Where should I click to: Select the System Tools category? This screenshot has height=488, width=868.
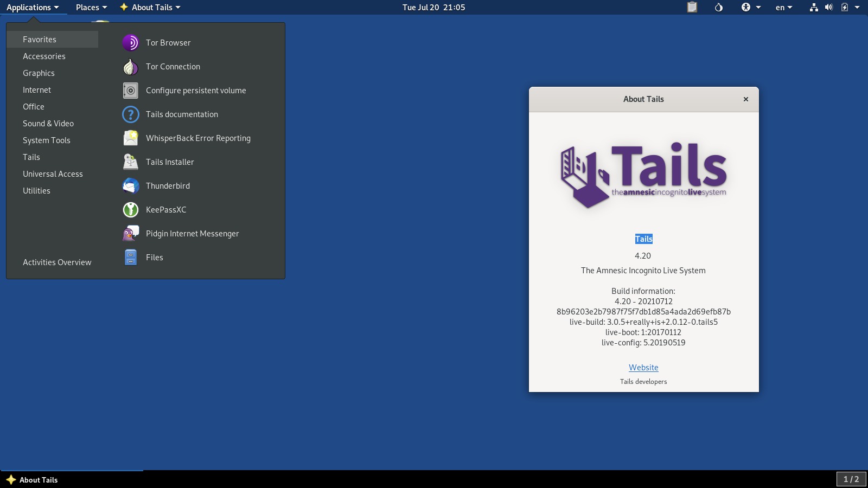(x=53, y=140)
